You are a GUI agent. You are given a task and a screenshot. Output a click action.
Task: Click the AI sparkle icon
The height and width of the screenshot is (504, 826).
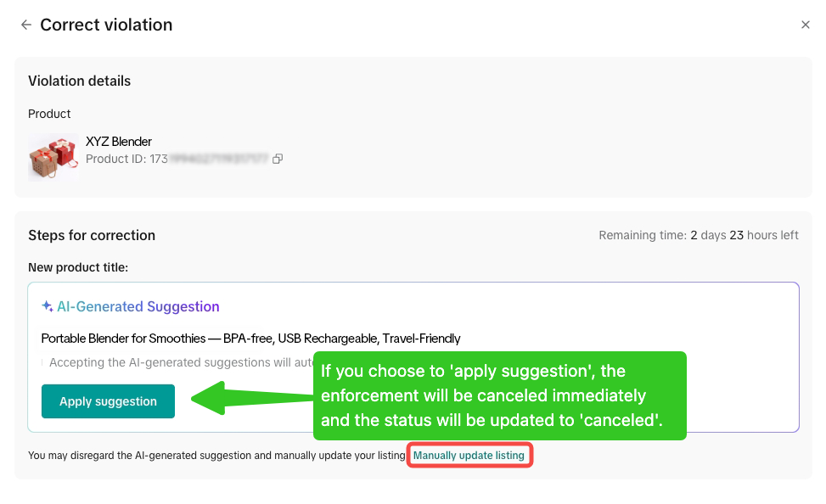click(48, 306)
